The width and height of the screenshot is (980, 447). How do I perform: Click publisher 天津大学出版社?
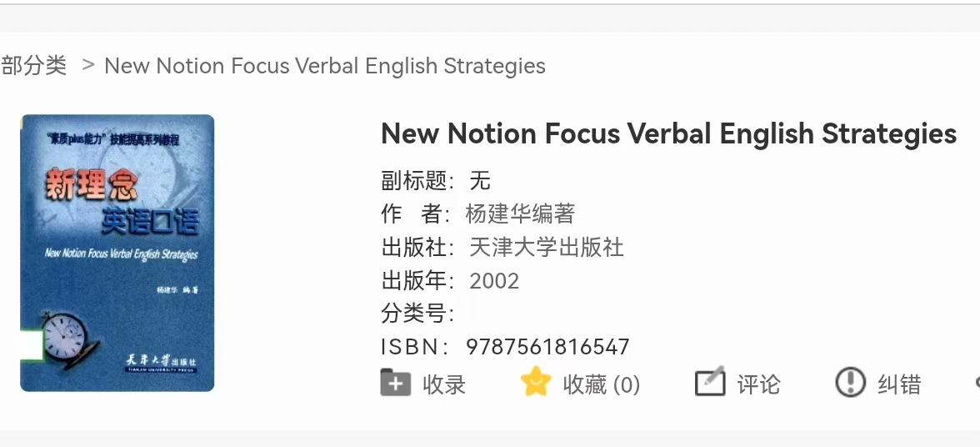pos(547,247)
